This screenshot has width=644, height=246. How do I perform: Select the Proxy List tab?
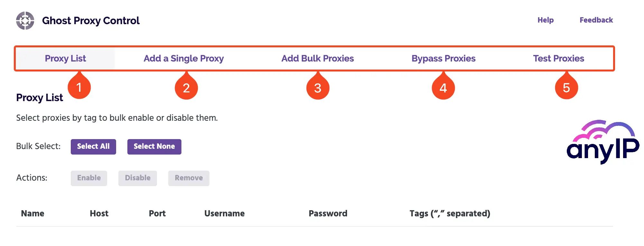(x=65, y=59)
